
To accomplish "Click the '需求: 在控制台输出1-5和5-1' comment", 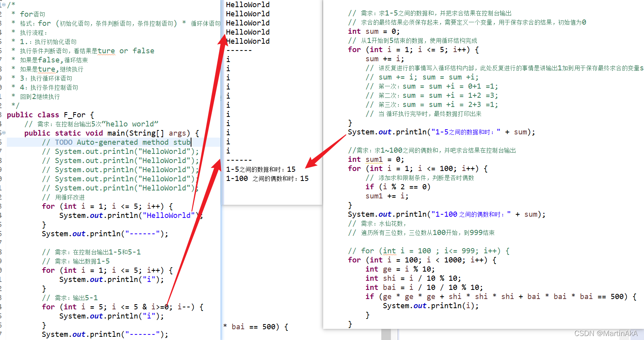I will pos(91,252).
